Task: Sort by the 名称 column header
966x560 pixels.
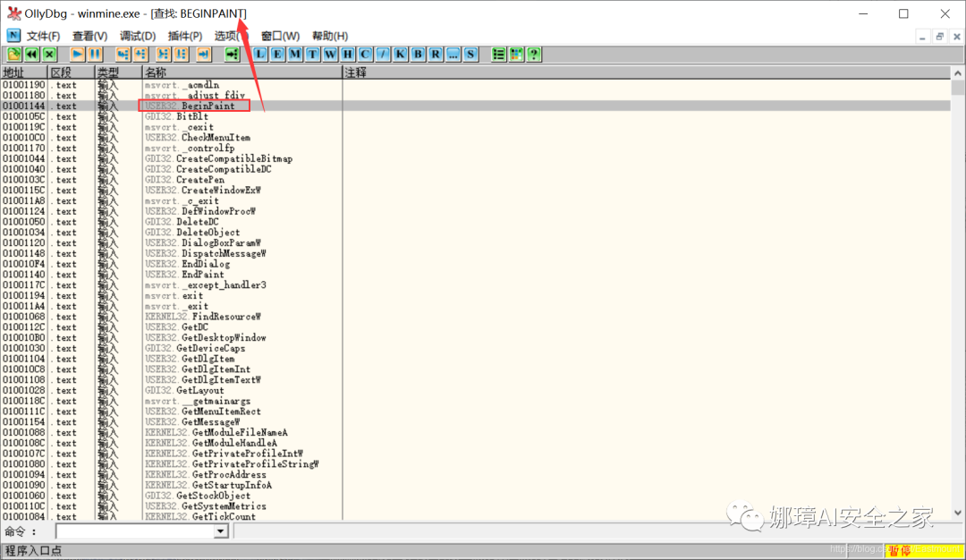Action: click(242, 72)
